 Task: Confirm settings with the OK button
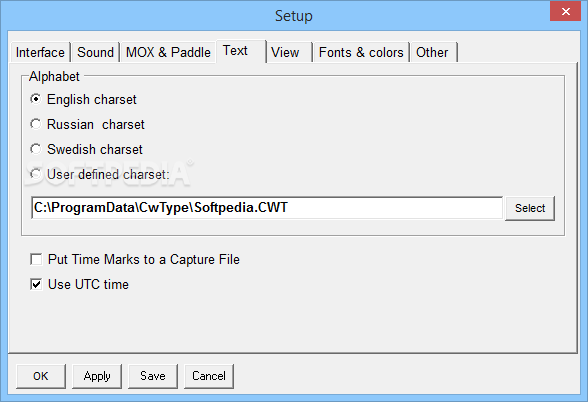pos(41,376)
